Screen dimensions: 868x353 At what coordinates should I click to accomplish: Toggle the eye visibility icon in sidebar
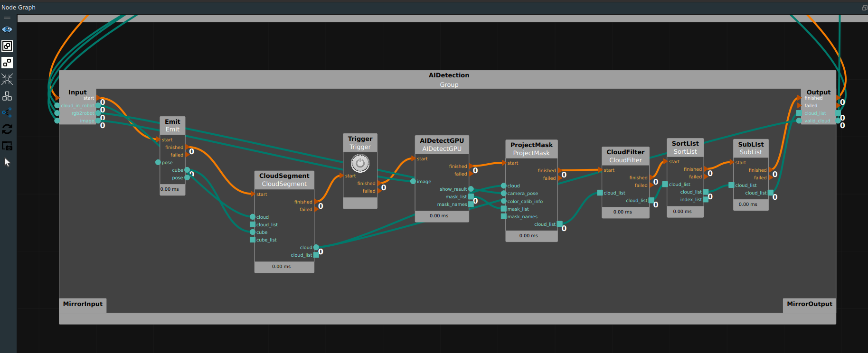point(7,29)
